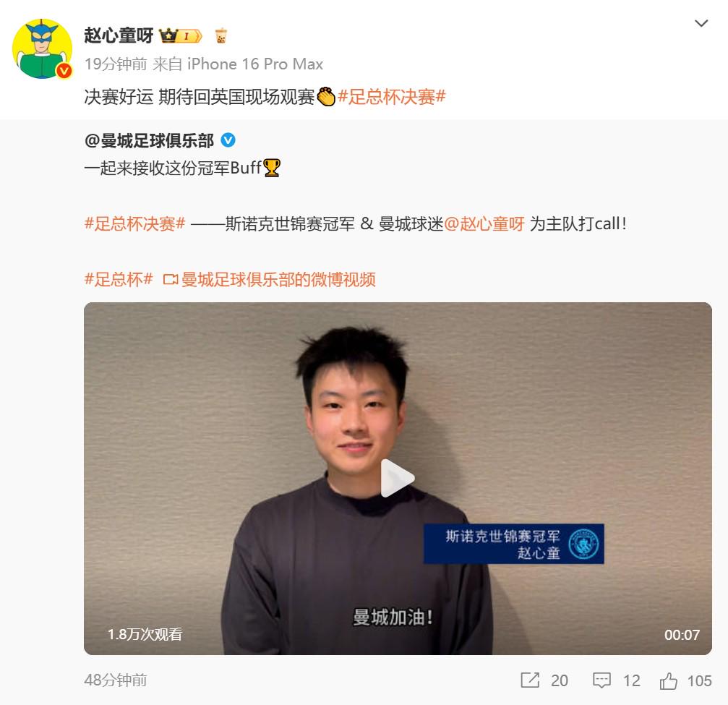Screen dimensions: 728x705
Task: Click the 48分钟前 timestamp
Action: point(116,680)
